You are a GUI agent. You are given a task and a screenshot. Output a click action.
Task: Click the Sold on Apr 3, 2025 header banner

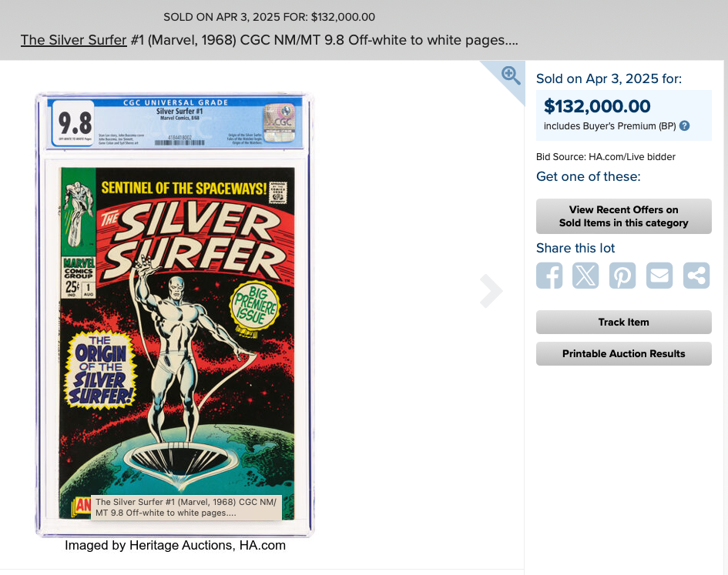tap(269, 17)
